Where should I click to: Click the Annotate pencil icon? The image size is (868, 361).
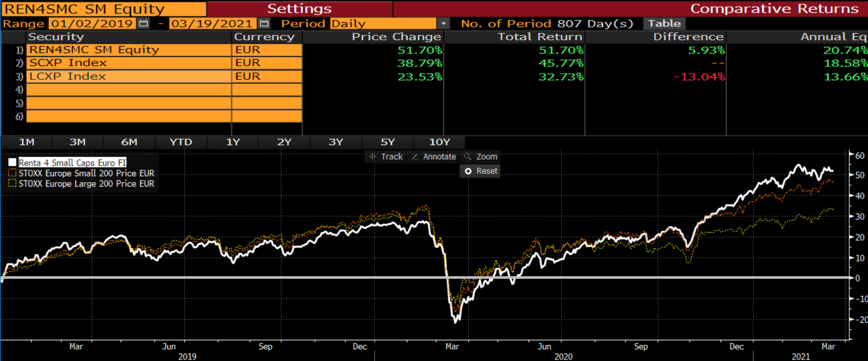point(414,157)
